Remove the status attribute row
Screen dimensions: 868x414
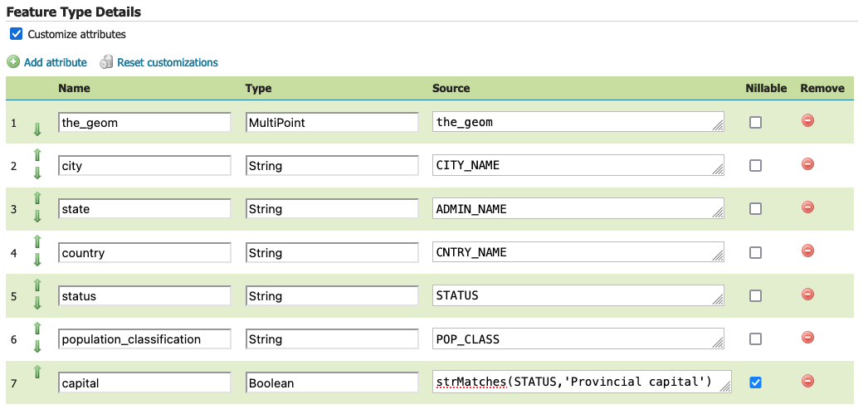click(807, 294)
